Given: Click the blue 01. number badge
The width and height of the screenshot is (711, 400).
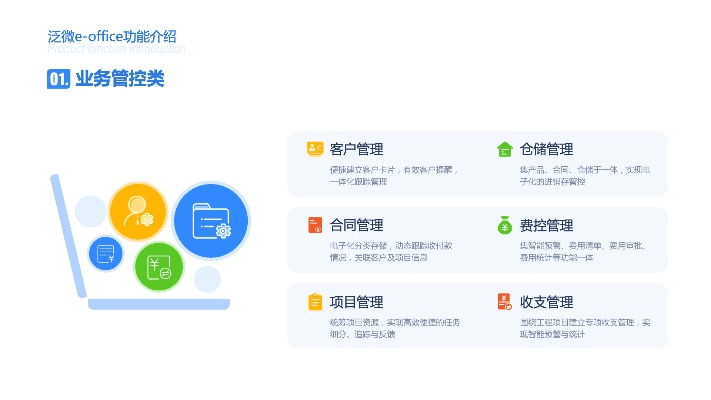Looking at the screenshot, I should [58, 79].
